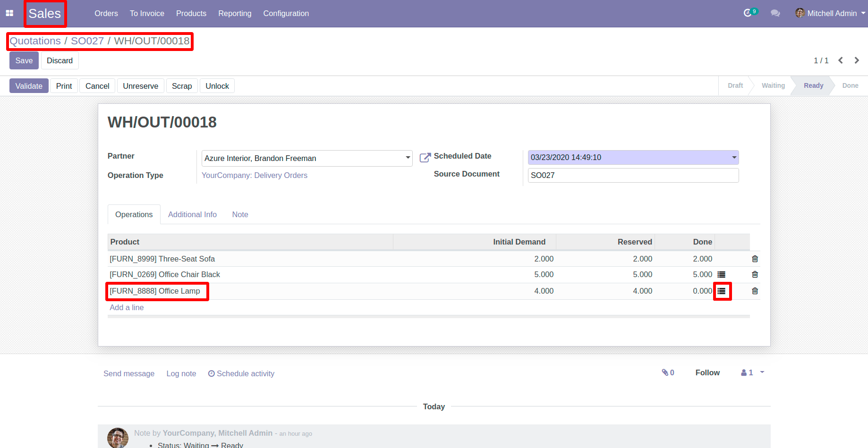Open the apps grid menu icon
The height and width of the screenshot is (448, 868).
tap(9, 13)
